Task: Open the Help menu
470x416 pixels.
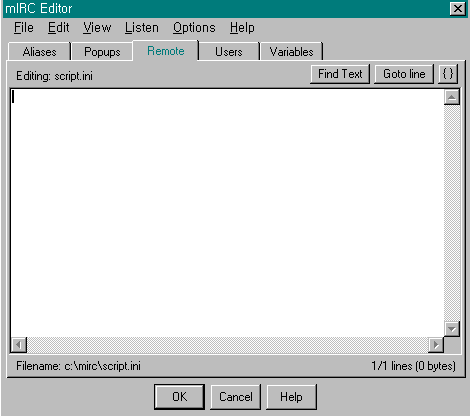Action: click(x=242, y=28)
